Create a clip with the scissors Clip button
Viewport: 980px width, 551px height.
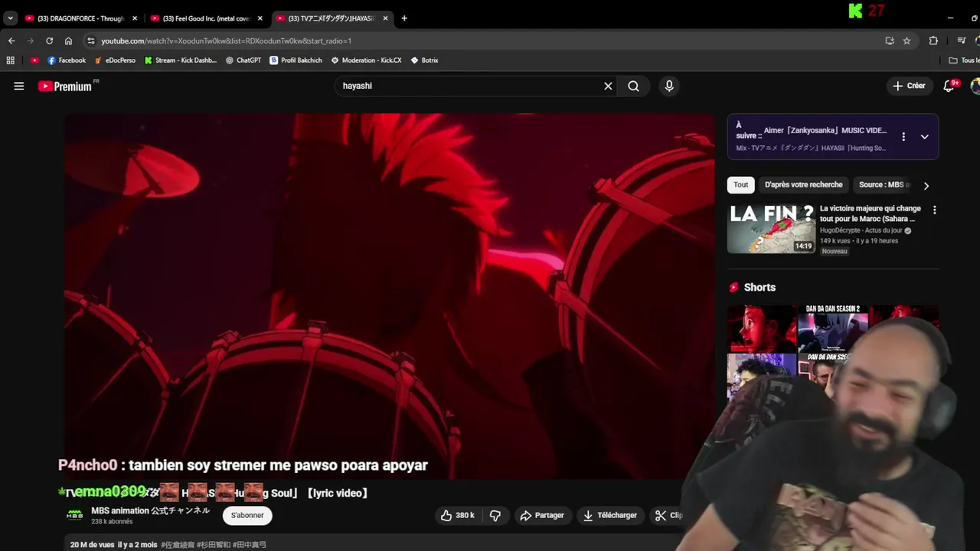click(668, 515)
